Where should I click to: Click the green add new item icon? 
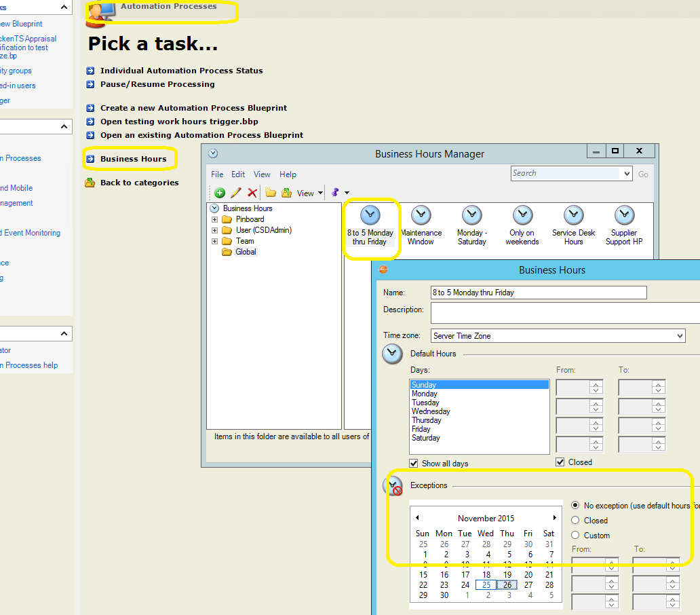point(220,193)
